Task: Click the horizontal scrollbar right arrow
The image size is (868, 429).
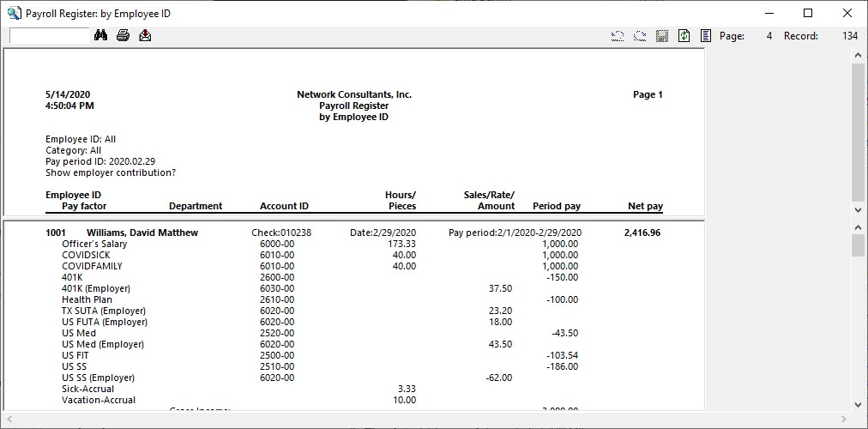Action: [843, 420]
